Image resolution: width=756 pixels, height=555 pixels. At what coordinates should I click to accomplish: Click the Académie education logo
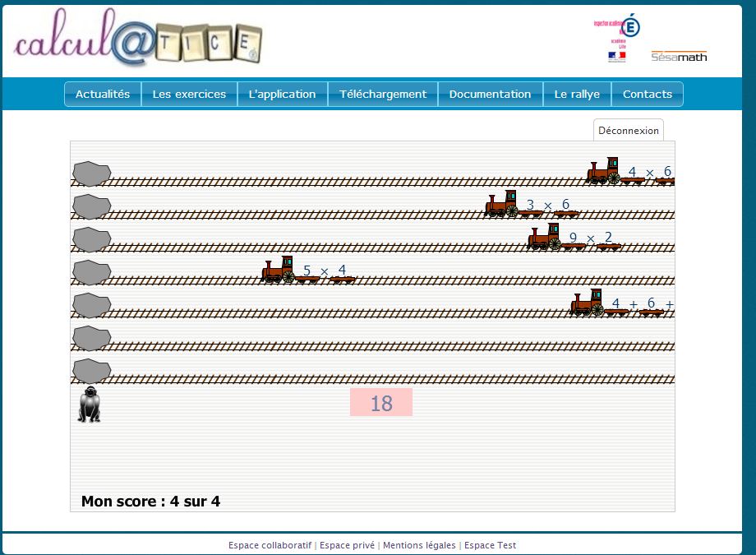[617, 37]
